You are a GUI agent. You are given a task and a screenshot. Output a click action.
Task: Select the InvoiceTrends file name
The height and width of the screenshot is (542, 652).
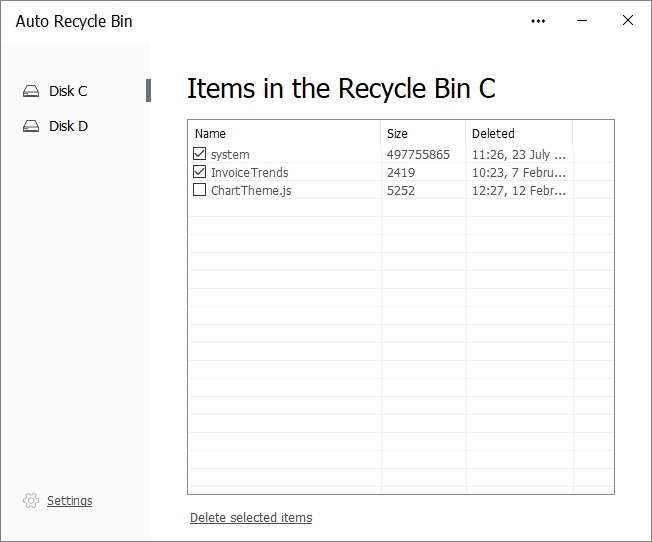pyautogui.click(x=249, y=172)
